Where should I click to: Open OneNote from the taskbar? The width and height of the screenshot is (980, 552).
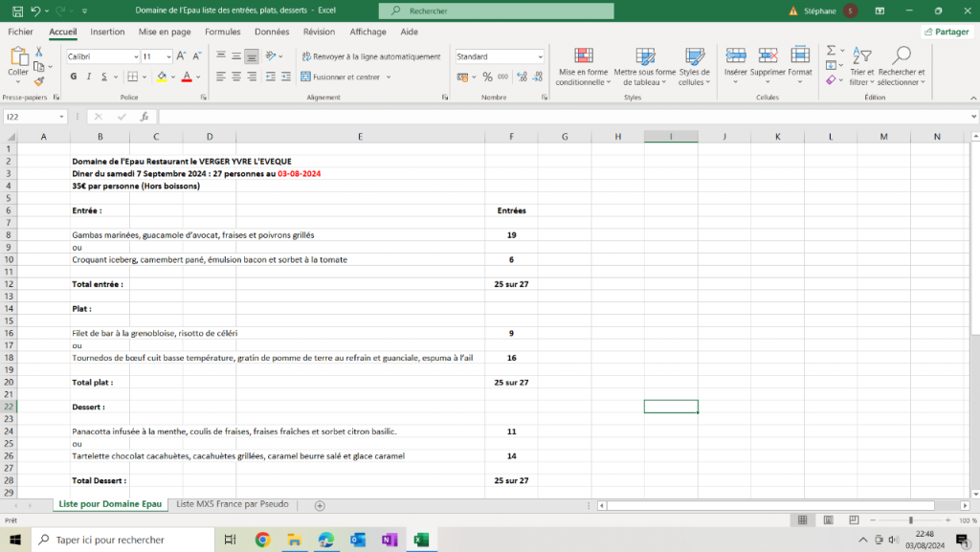click(390, 540)
